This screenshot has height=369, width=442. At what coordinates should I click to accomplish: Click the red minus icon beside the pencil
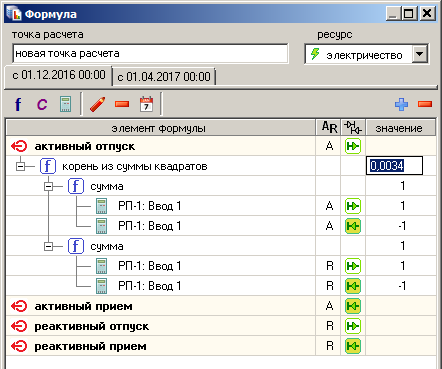pos(122,104)
